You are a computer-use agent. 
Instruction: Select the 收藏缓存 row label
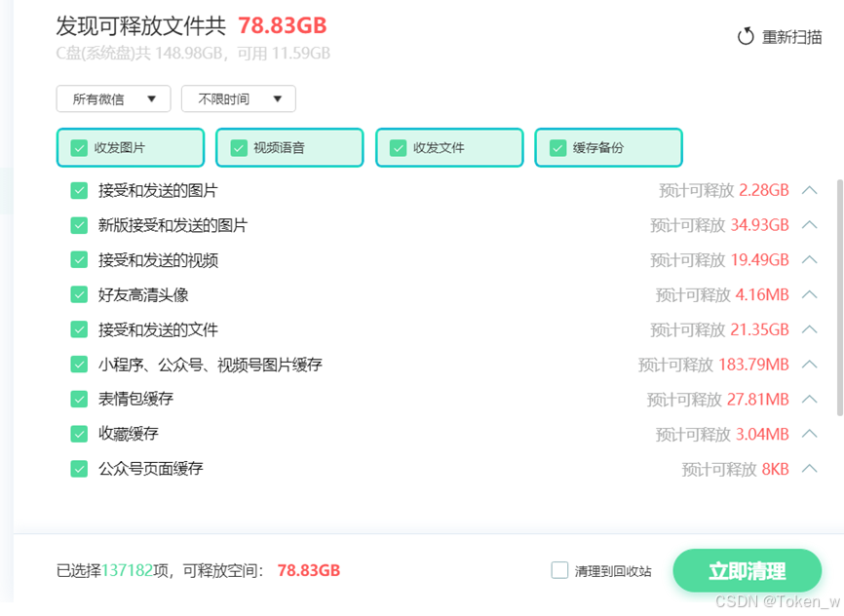tap(128, 434)
